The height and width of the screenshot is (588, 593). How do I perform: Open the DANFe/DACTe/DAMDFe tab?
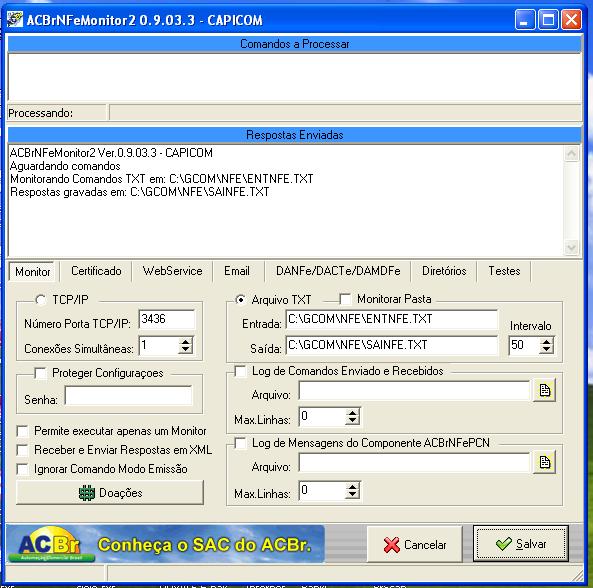[x=338, y=271]
